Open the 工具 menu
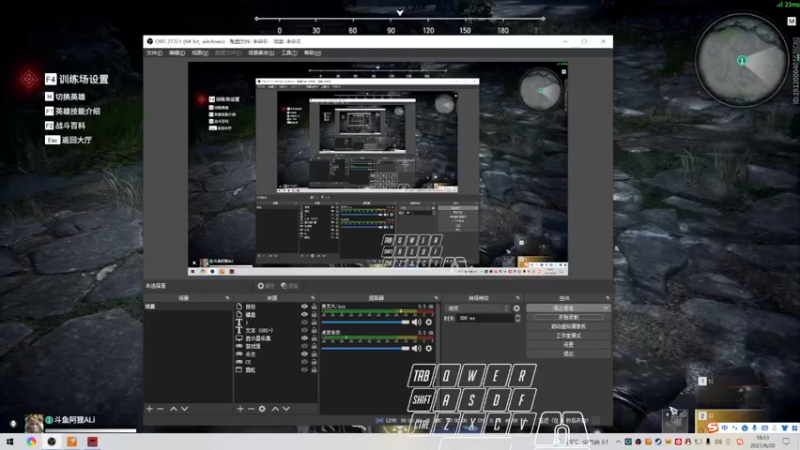The image size is (800, 450). coord(289,53)
